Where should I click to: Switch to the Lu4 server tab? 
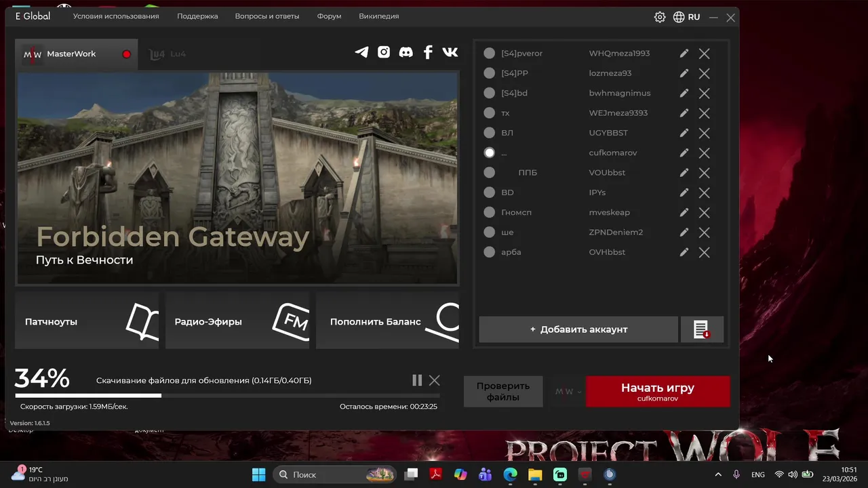pos(167,54)
